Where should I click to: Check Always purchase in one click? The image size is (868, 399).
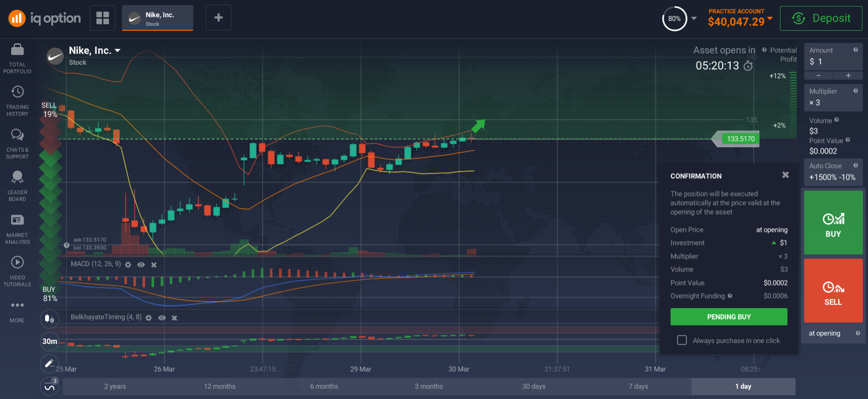click(x=682, y=340)
